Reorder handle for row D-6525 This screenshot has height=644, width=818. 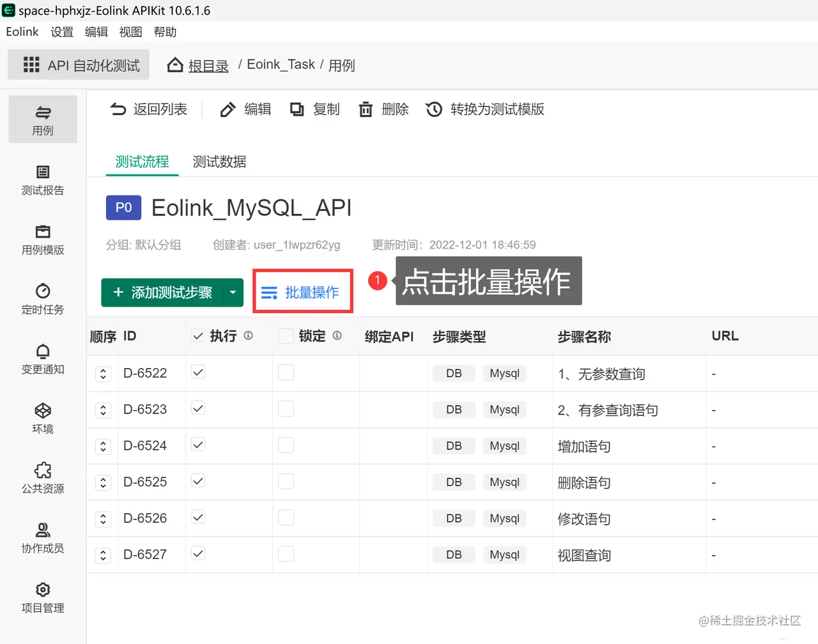pos(104,483)
